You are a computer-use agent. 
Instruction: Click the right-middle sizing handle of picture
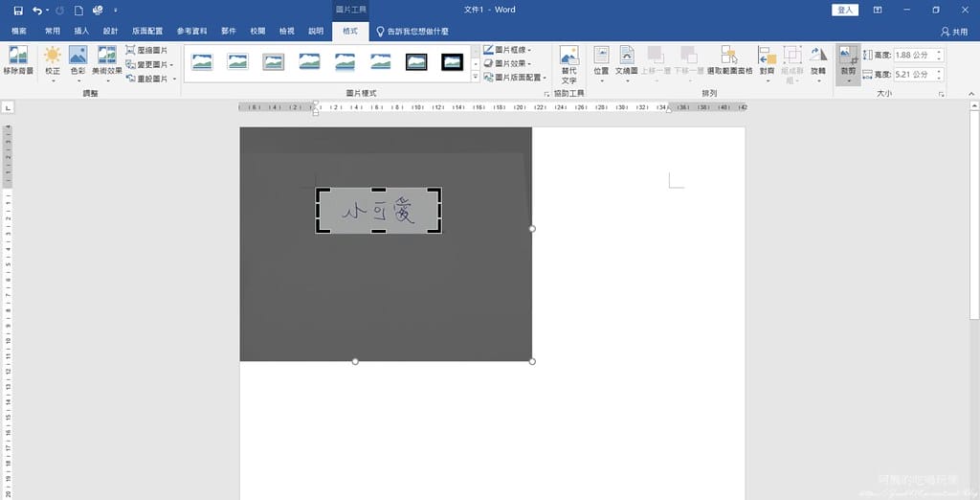point(532,228)
